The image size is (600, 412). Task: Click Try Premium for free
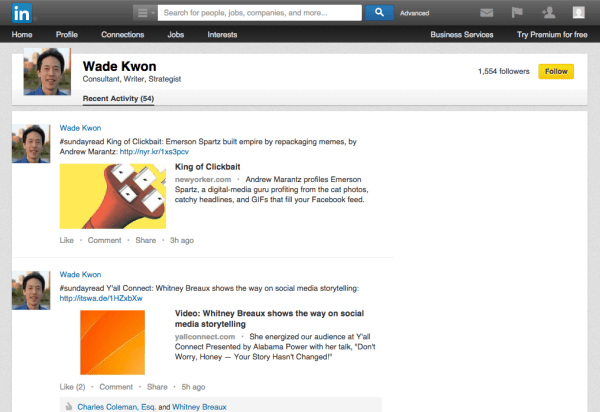(x=552, y=34)
